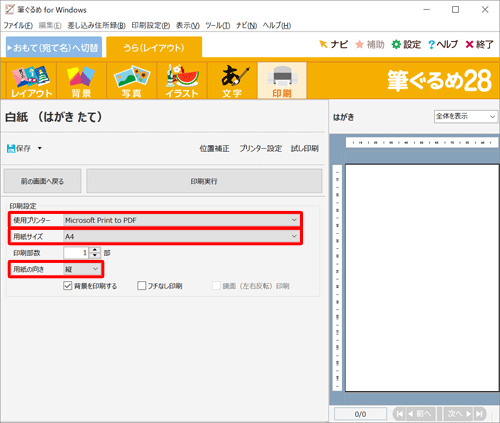Switch to おもて(宛て名)へ切替 tab

[x=54, y=47]
